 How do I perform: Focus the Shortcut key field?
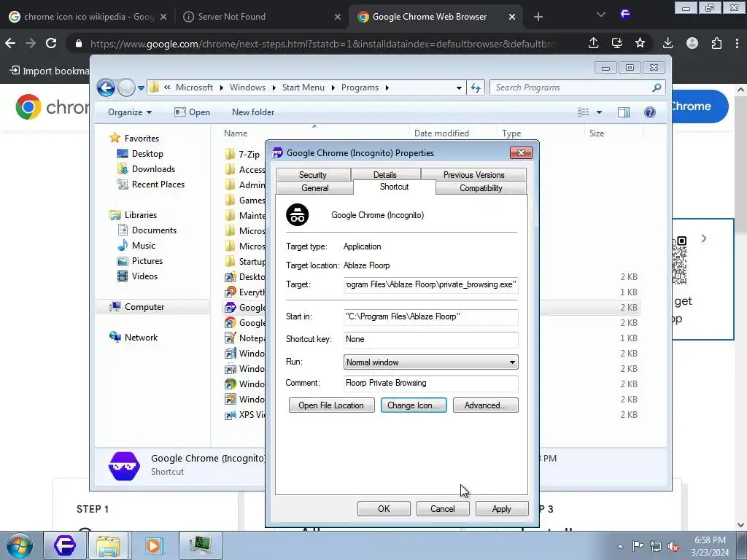pos(430,339)
